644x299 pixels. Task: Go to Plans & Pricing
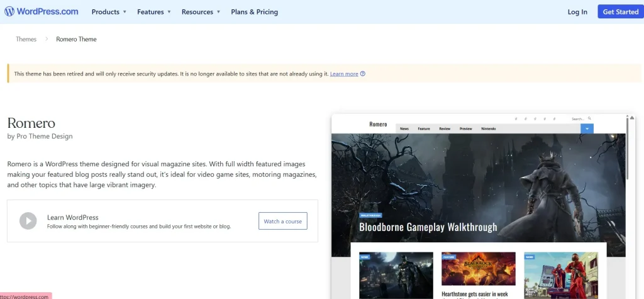(x=254, y=12)
